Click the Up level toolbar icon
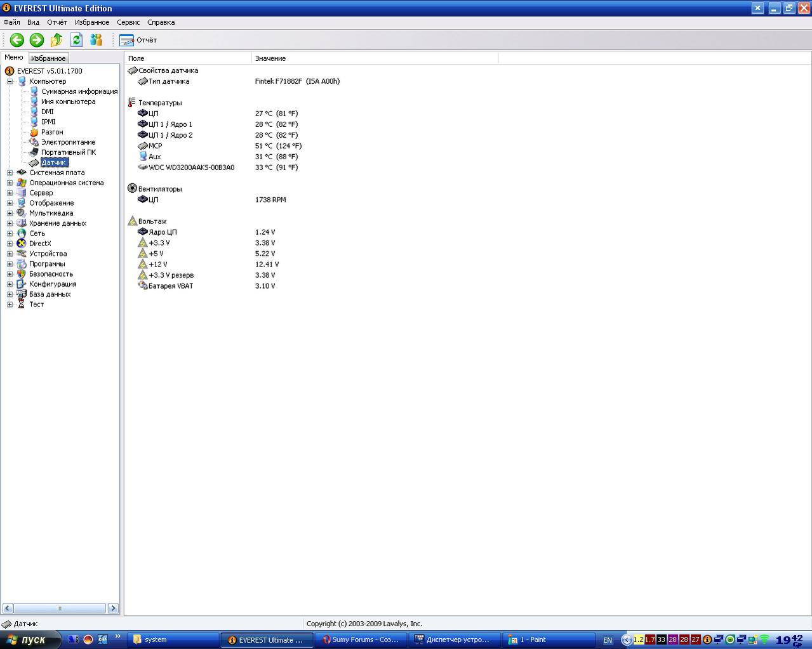The image size is (812, 649). pos(57,40)
